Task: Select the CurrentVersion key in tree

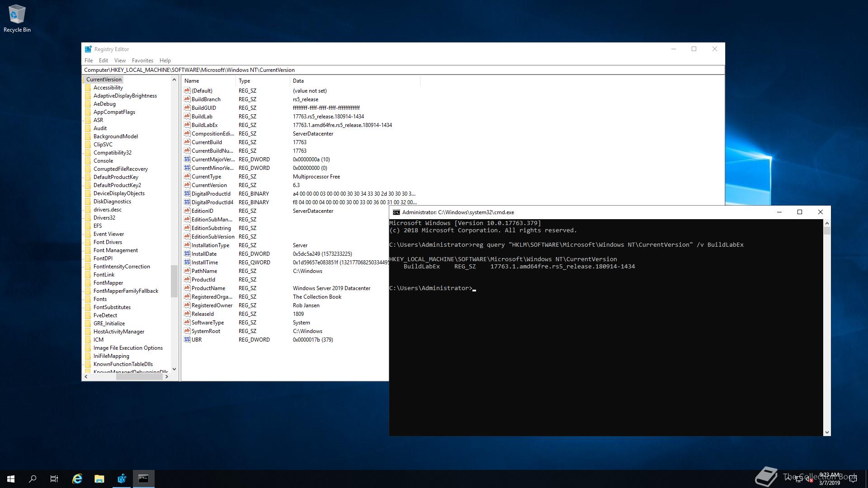Action: coord(104,80)
